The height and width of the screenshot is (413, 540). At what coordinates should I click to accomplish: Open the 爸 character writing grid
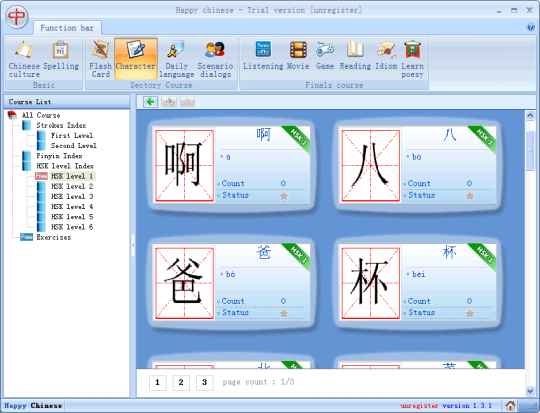pyautogui.click(x=184, y=283)
